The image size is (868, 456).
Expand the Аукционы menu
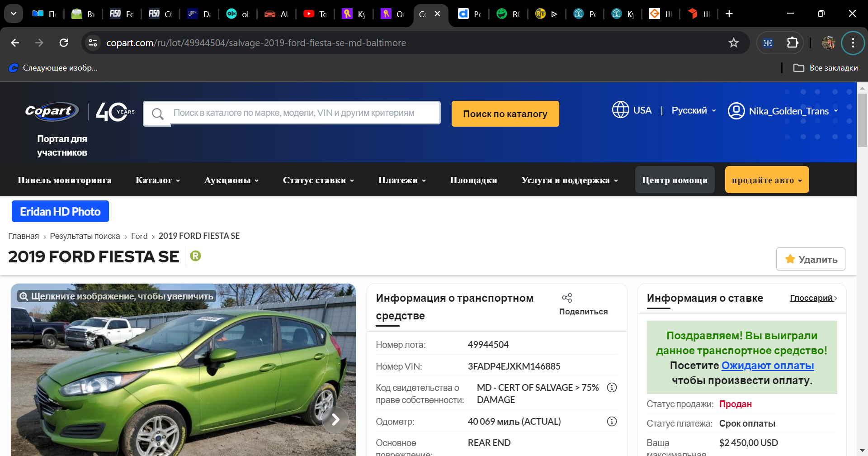click(231, 180)
